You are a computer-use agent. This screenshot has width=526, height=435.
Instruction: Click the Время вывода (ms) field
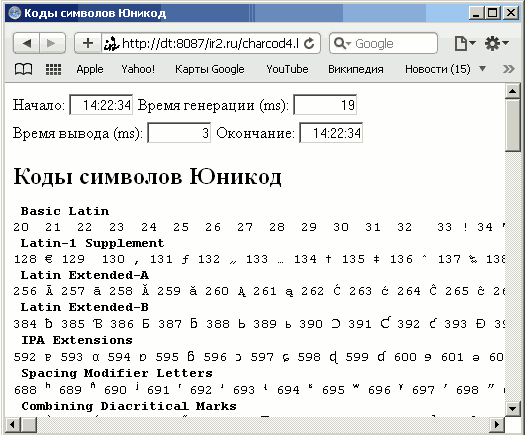(x=179, y=133)
